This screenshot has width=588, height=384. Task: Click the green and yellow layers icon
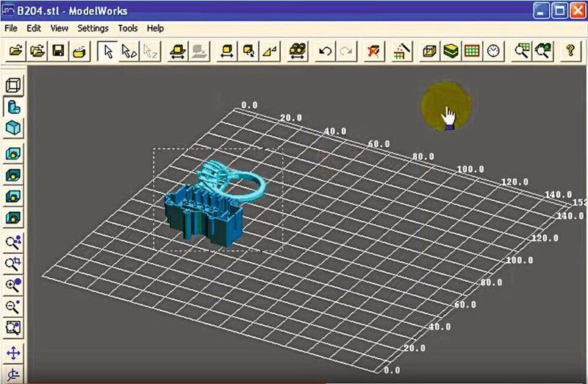[451, 51]
